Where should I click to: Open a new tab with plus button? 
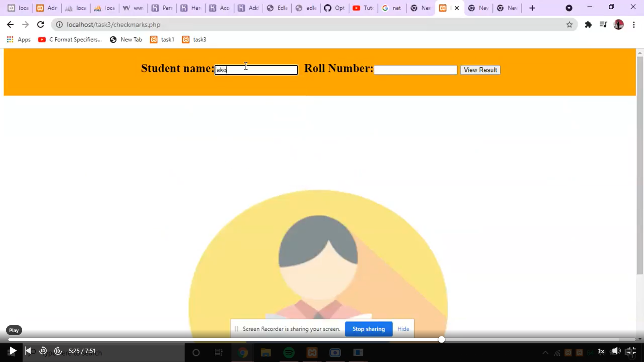click(x=532, y=8)
